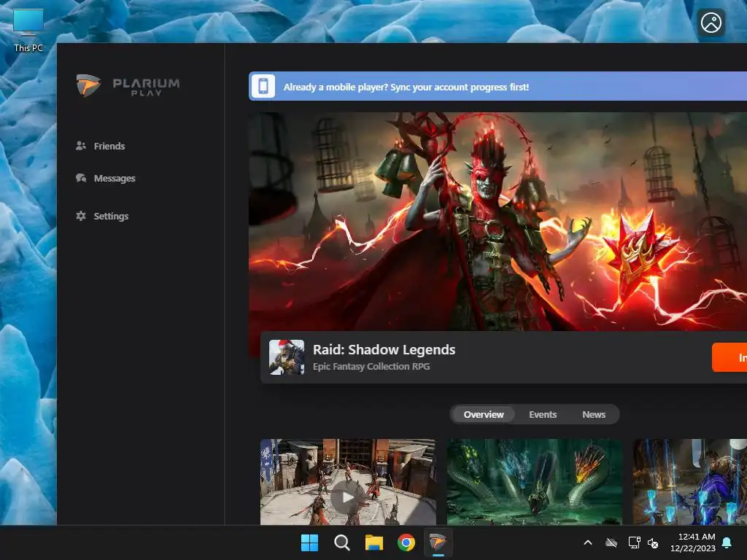This screenshot has height=560, width=747.
Task: Open the blue armored champion thumbnail
Action: [x=690, y=482]
